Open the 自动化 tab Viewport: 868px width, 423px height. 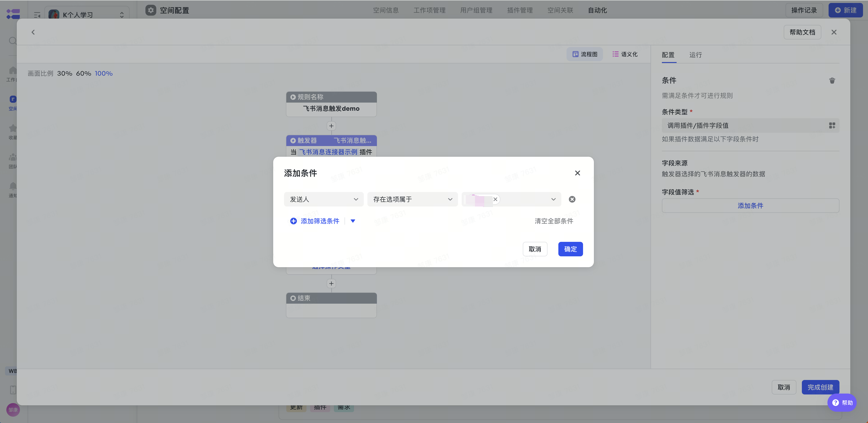coord(597,10)
